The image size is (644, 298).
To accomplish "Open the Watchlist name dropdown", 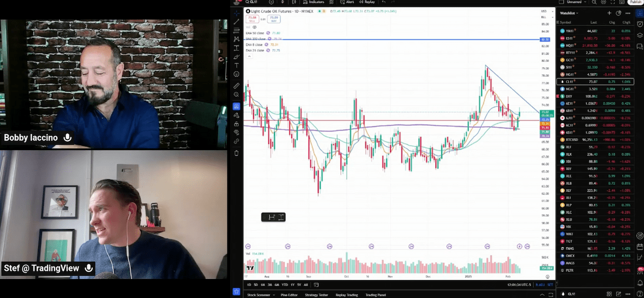I will (569, 13).
